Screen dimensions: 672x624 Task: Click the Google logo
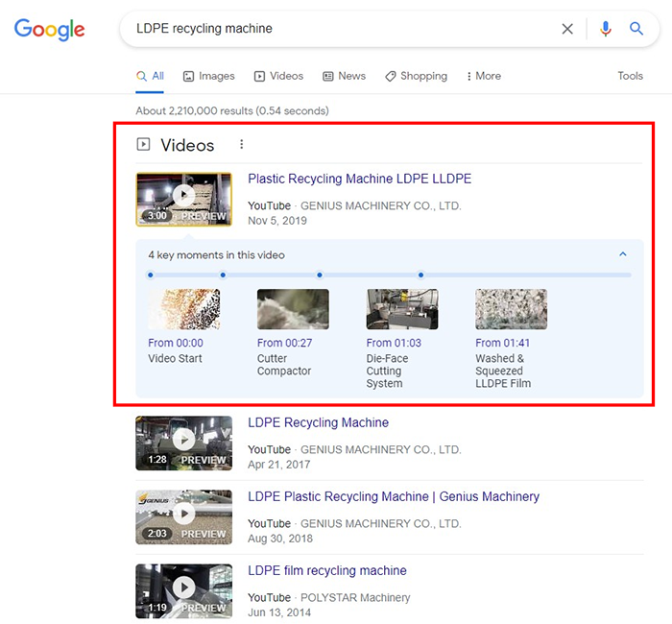click(x=50, y=29)
